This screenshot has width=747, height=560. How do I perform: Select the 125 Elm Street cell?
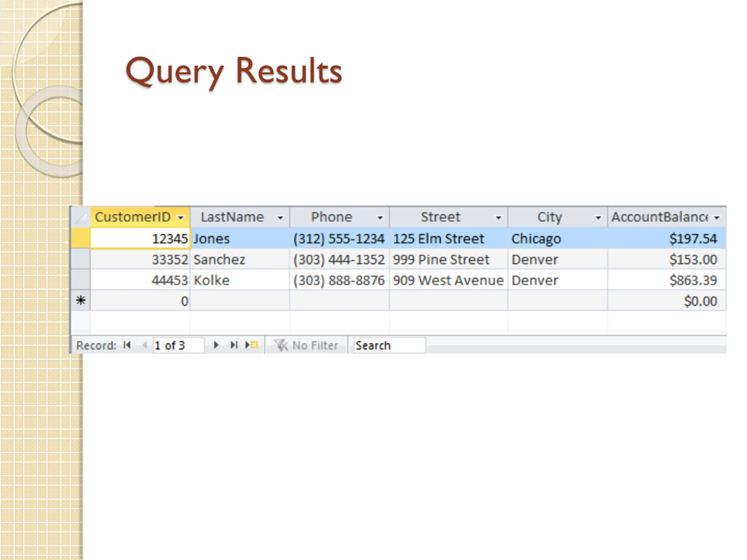click(x=448, y=238)
